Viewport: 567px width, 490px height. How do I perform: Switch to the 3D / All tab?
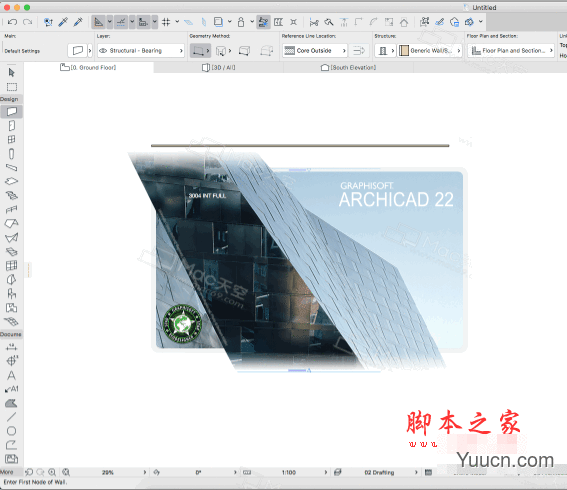(x=218, y=68)
